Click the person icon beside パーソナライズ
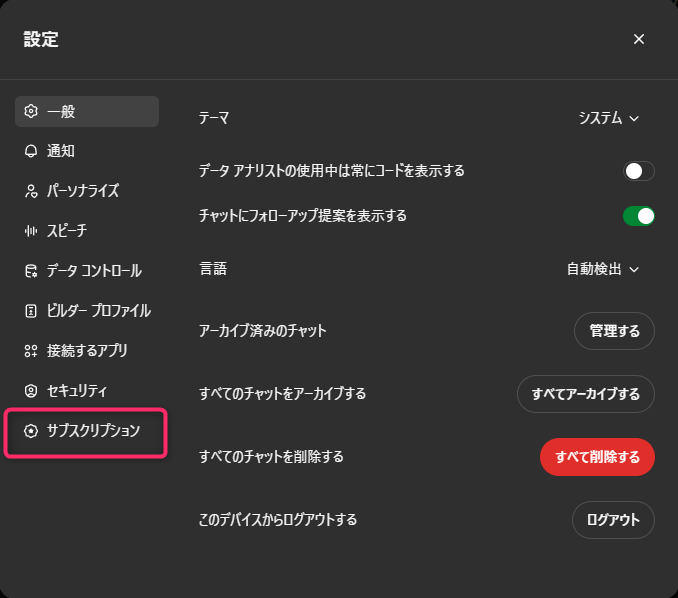Viewport: 678px width, 598px height. 31,191
